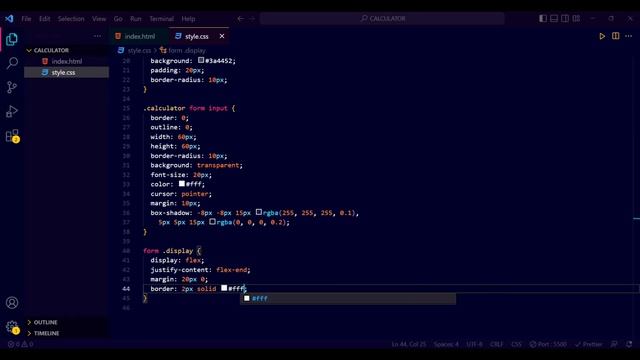Click the errors and warnings status indicator

coord(21,344)
